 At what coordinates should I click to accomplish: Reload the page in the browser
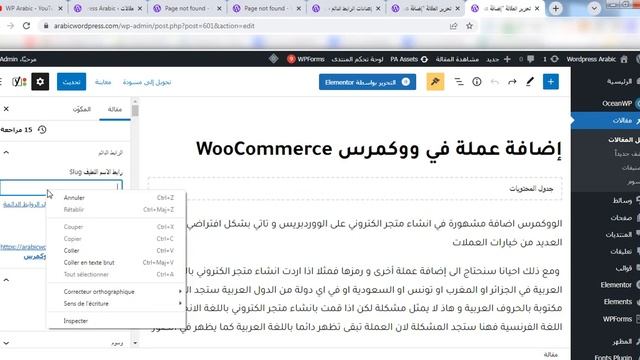pyautogui.click(x=27, y=26)
